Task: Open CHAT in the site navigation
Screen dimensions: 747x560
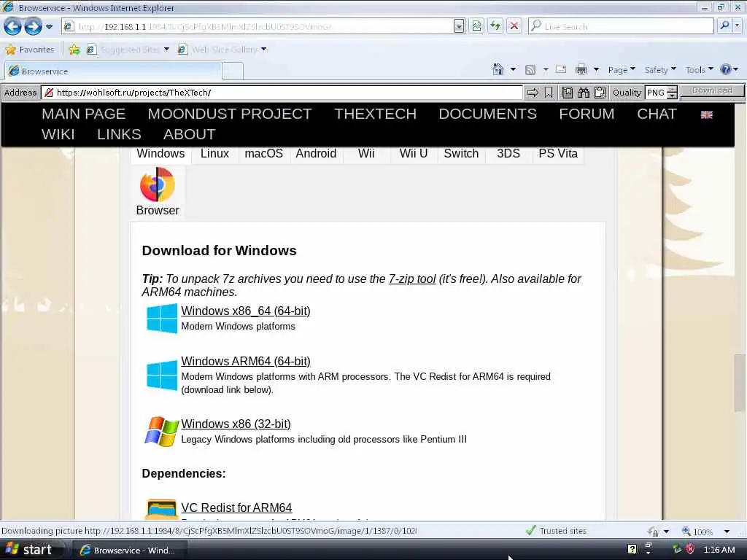Action: click(657, 114)
